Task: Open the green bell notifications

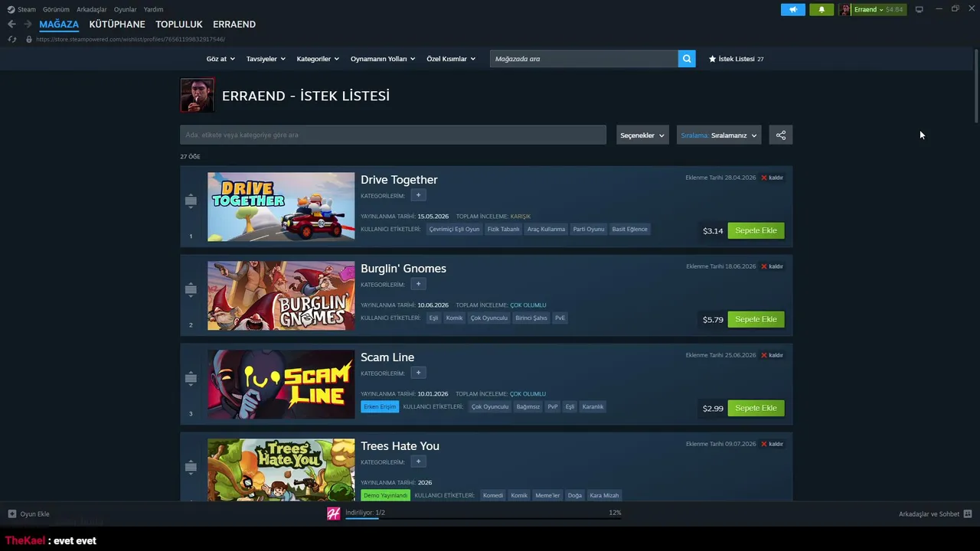Action: 822,9
